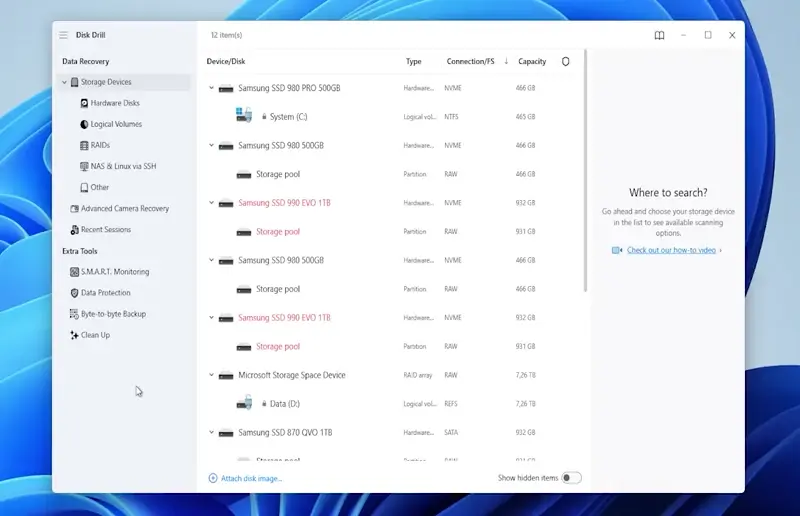800x516 pixels.
Task: Click the System (C:) Windows volume icon
Action: point(244,115)
